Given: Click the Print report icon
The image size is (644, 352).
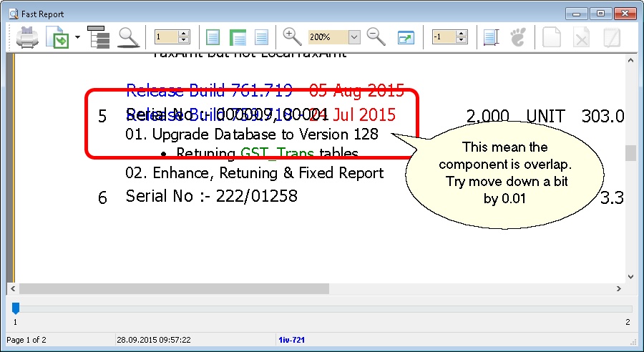Looking at the screenshot, I should [x=28, y=36].
